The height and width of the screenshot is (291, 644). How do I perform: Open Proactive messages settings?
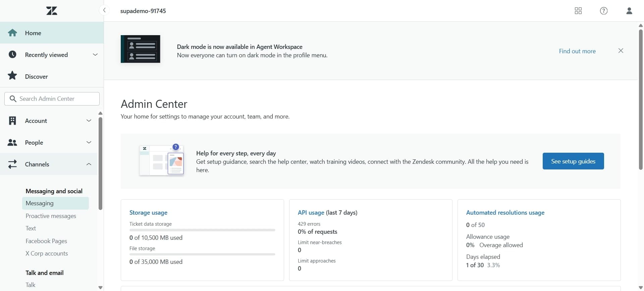pos(51,216)
